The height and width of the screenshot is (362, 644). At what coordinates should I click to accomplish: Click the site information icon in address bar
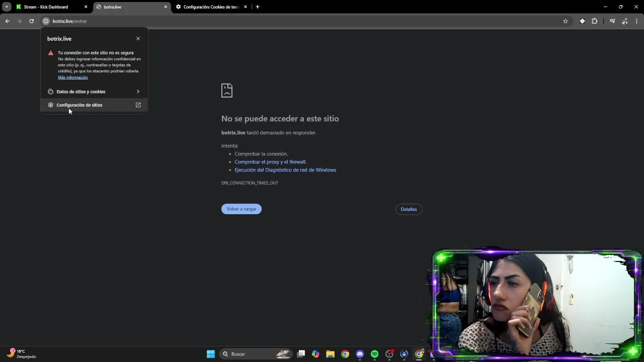coord(45,21)
